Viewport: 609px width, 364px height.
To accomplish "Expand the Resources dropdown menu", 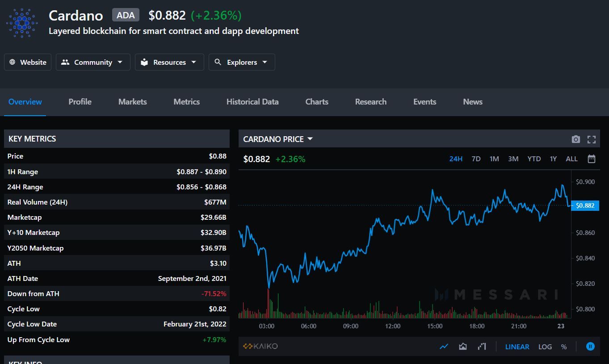I will click(169, 62).
